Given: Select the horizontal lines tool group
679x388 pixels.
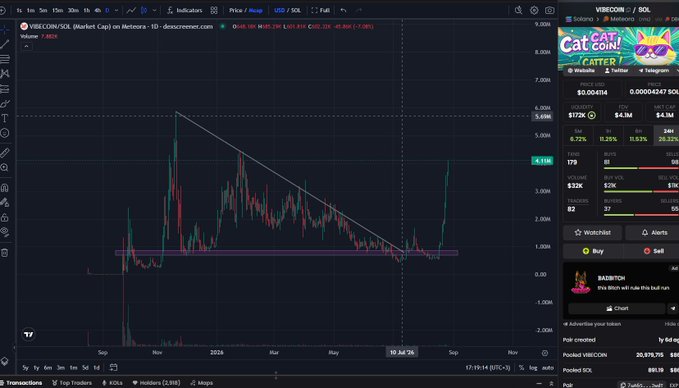Looking at the screenshot, I should coord(5,59).
